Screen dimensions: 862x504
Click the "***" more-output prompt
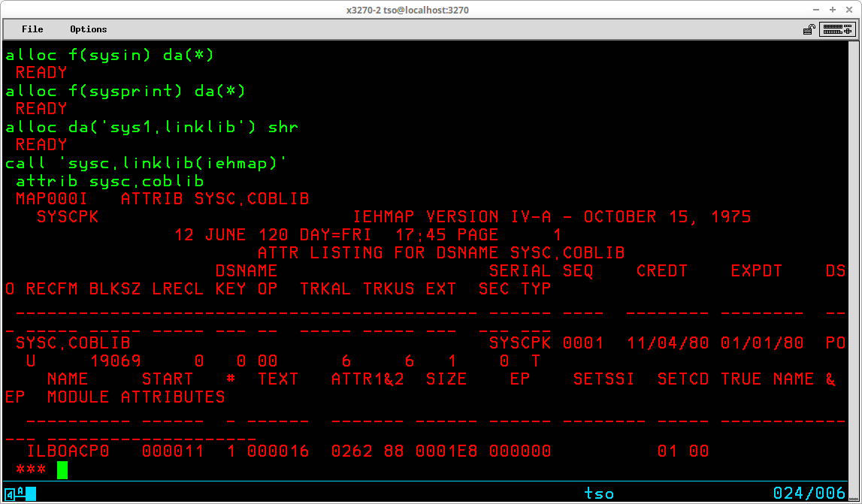click(32, 470)
